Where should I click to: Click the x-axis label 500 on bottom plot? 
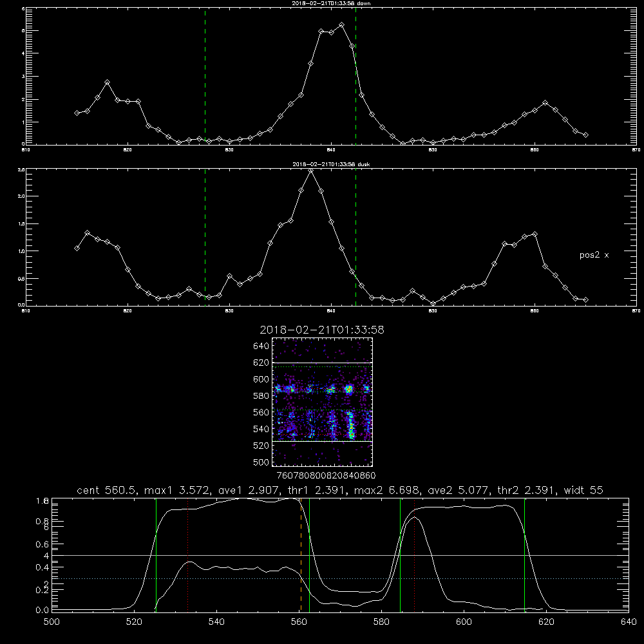[x=52, y=622]
